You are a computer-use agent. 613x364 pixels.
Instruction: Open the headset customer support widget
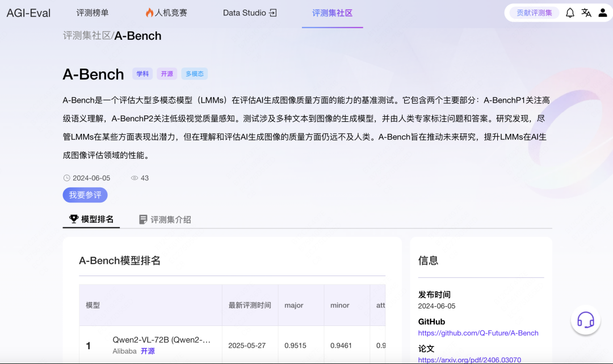pyautogui.click(x=585, y=320)
